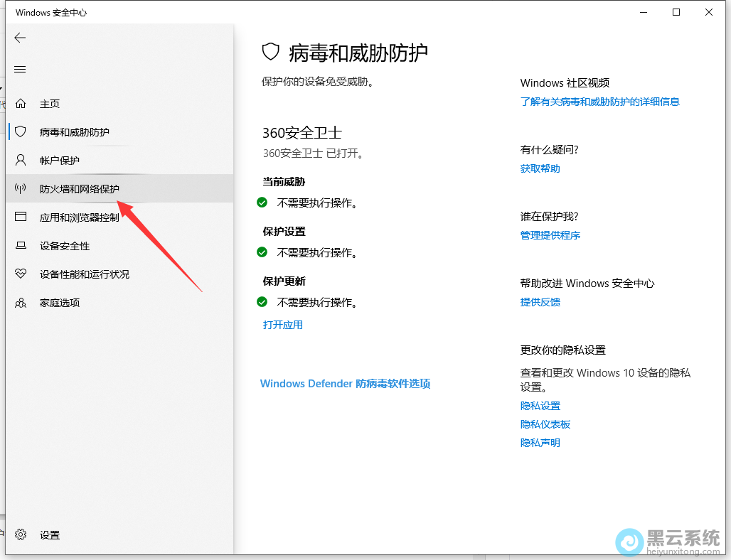Image resolution: width=731 pixels, height=560 pixels.
Task: Click the home icon for 主页
Action: click(21, 104)
